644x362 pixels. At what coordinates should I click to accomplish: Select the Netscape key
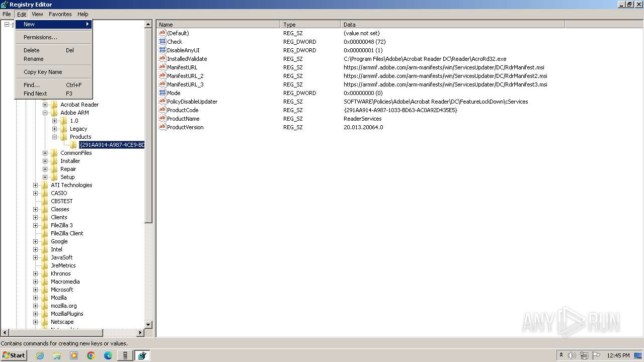click(x=62, y=322)
